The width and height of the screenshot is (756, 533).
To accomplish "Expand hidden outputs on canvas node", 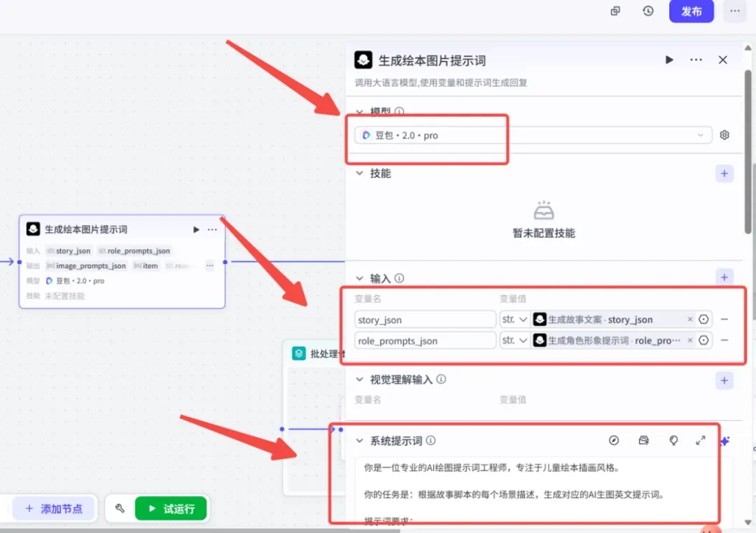I will click(x=210, y=266).
